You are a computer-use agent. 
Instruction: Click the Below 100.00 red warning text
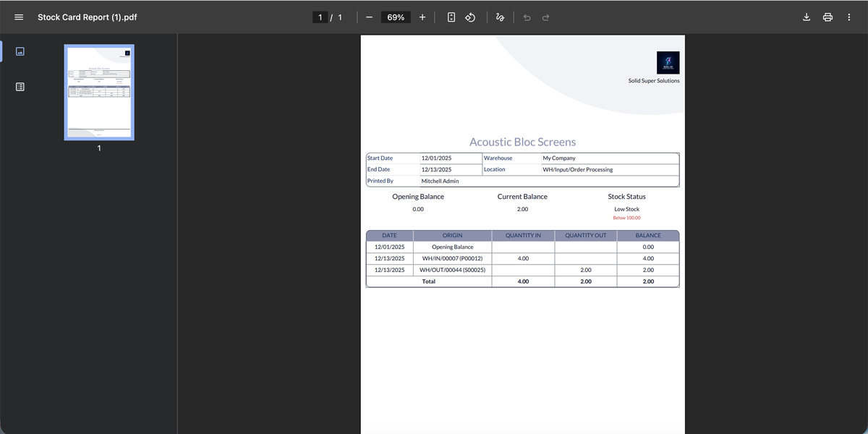626,216
